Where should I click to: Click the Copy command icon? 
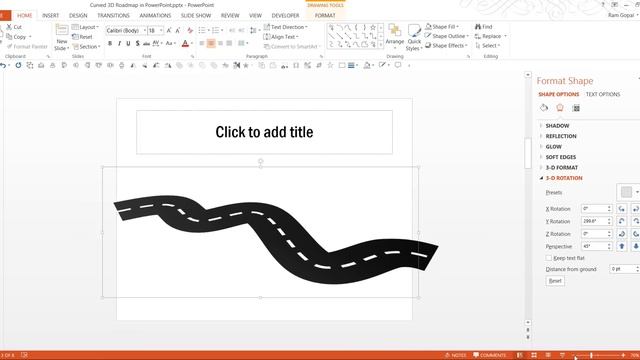pos(9,37)
